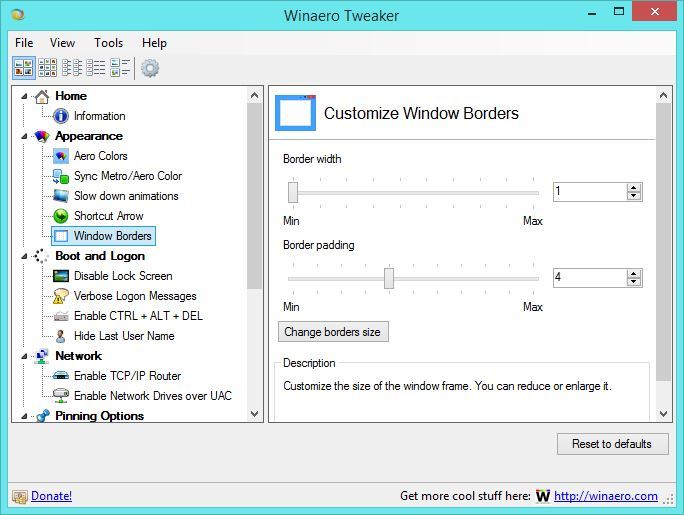Screen dimensions: 684x515
Task: Switch to details view in toolbar
Action: pos(96,68)
